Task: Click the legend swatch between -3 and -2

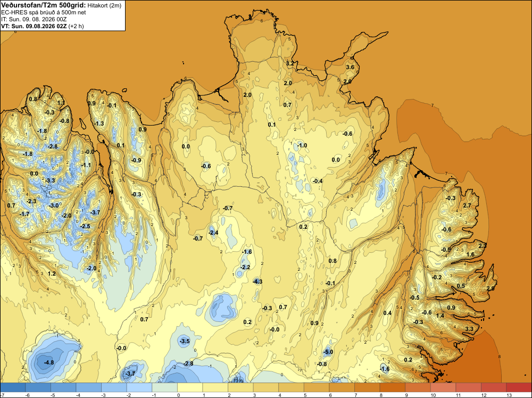Action: (x=114, y=387)
